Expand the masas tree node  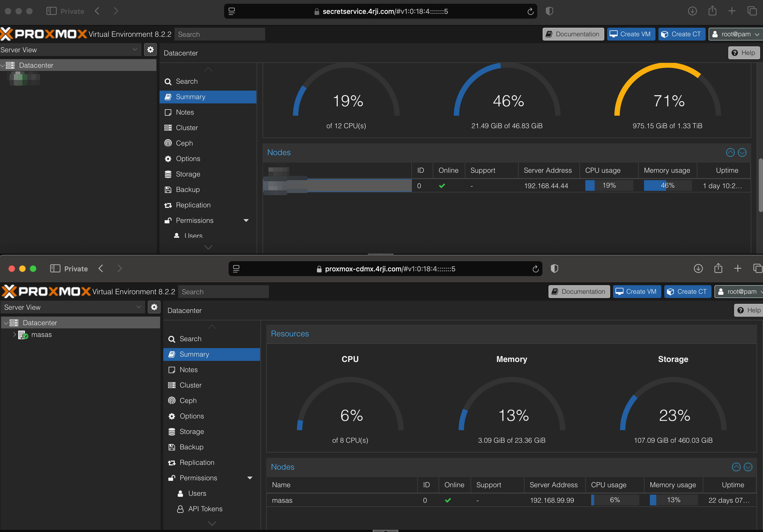pos(14,334)
